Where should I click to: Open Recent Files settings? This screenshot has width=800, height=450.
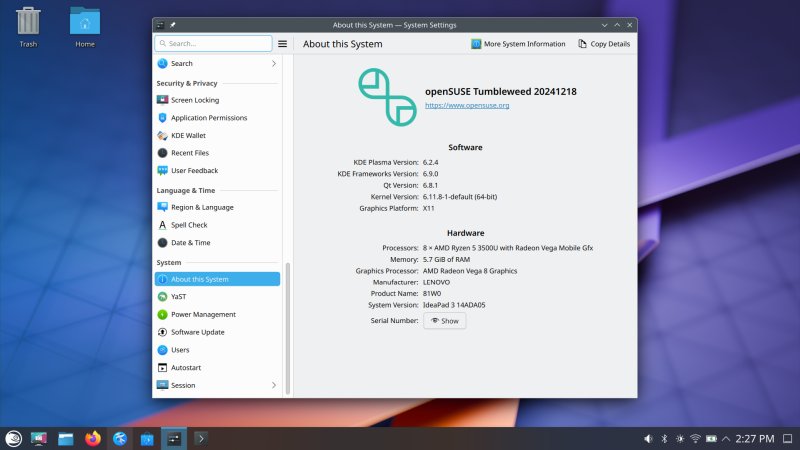[217, 153]
